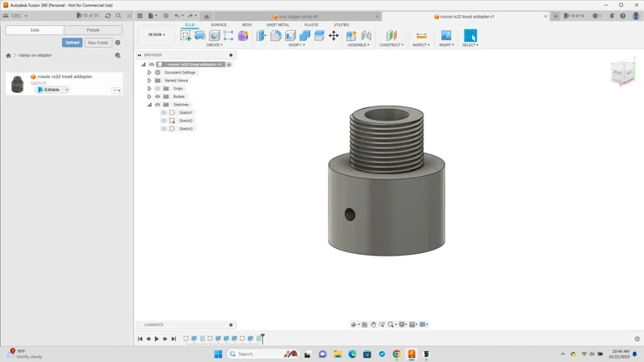
Task: Open the SHEET METAL tab
Action: point(278,25)
